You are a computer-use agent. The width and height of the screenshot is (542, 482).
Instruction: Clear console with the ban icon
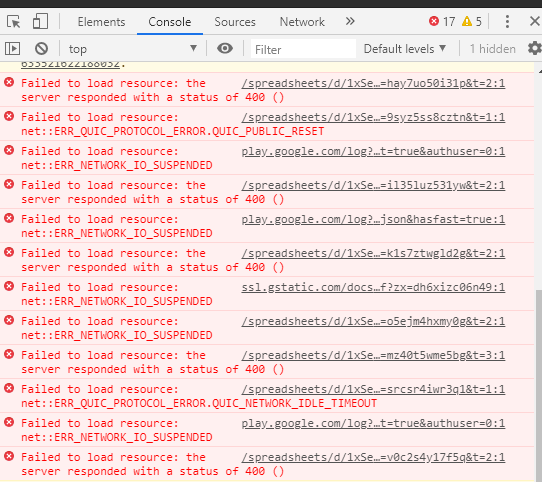[41, 48]
